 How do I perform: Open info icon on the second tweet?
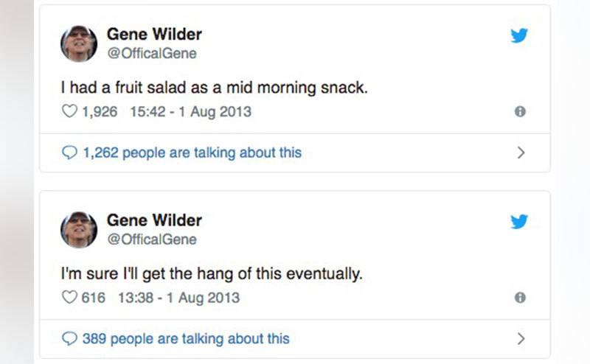pos(520,298)
